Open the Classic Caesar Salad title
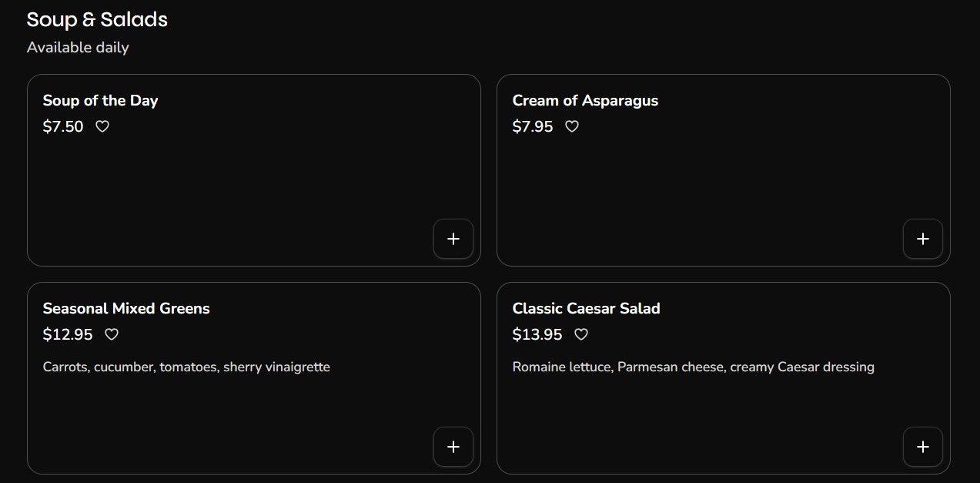The width and height of the screenshot is (980, 483). 586,309
